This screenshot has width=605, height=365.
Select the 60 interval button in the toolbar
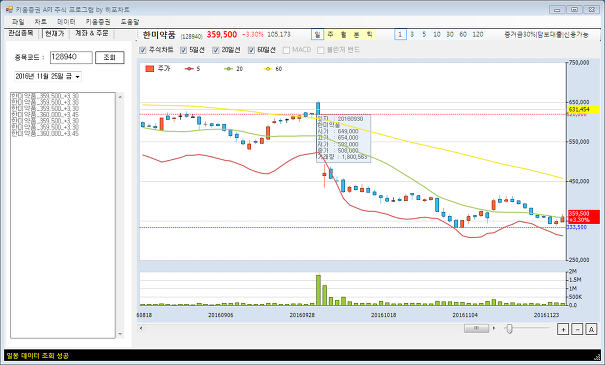click(x=463, y=35)
